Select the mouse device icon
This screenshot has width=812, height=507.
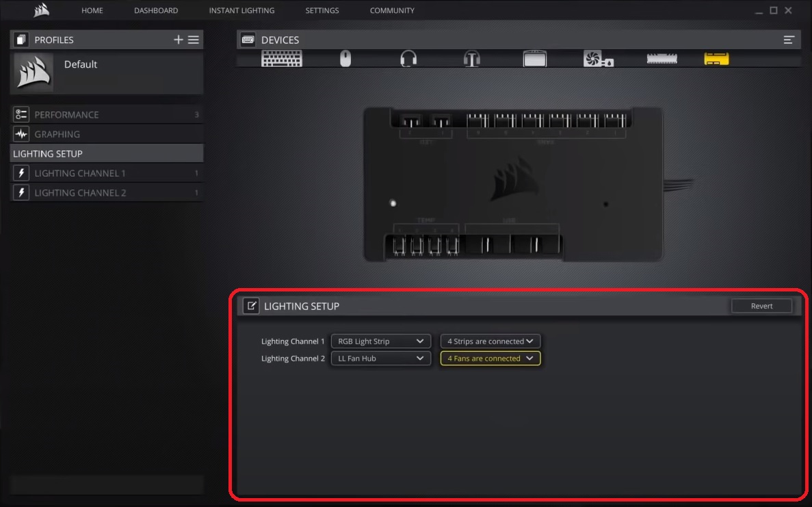[x=344, y=59]
